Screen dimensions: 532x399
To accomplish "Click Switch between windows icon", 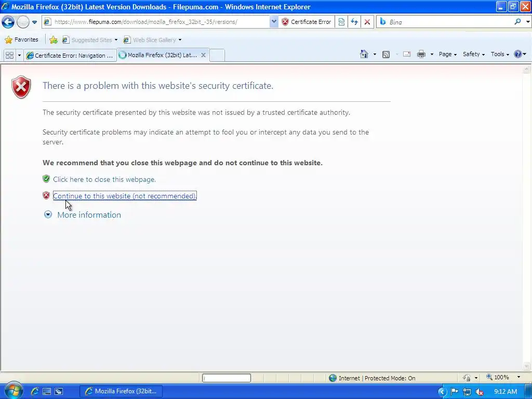I will pyautogui.click(x=59, y=391).
